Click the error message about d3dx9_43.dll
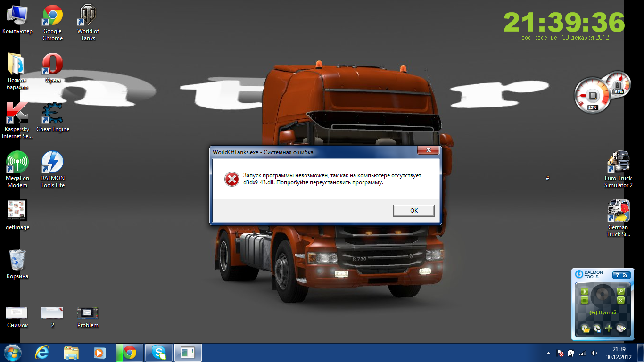 [332, 179]
